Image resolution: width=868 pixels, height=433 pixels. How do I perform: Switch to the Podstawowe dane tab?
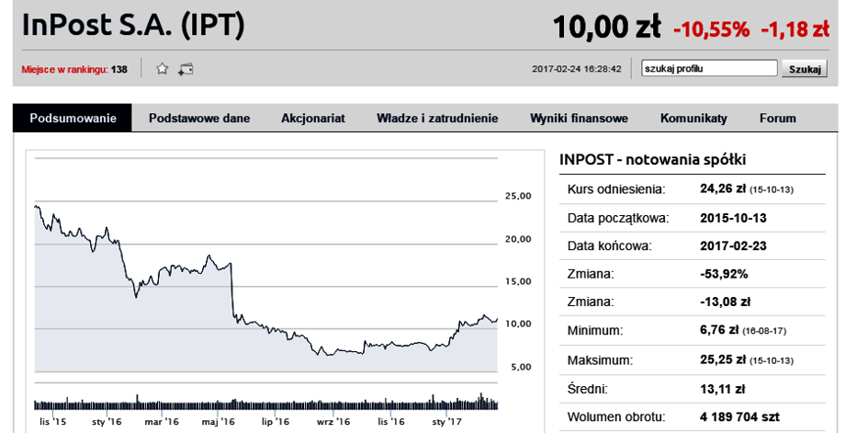click(x=199, y=118)
